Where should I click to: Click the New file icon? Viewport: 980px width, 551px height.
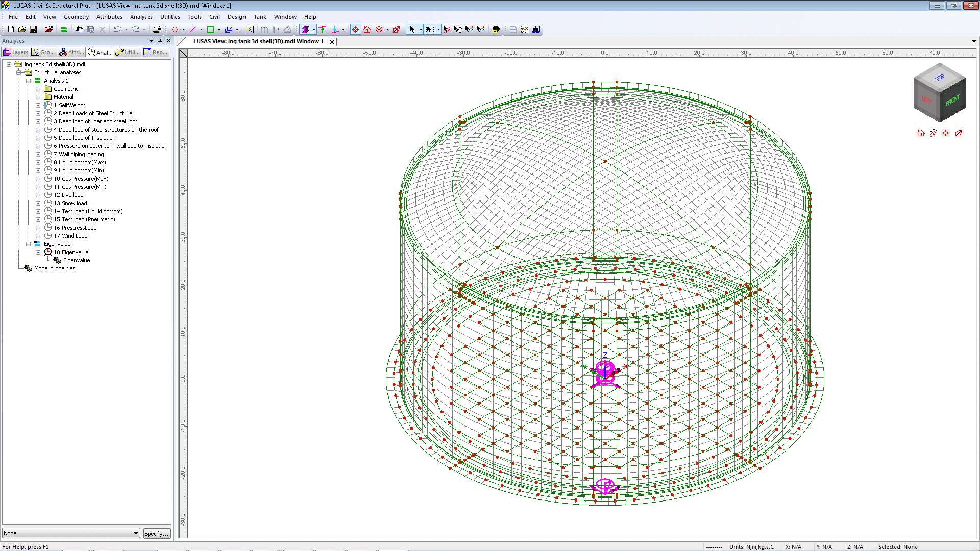11,29
